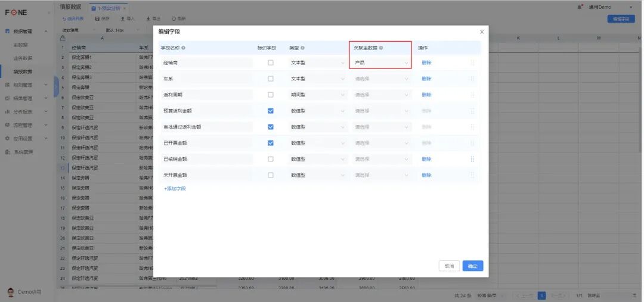The height and width of the screenshot is (302, 644).
Task: Click the 导出 export icon in toolbar
Action: [148, 19]
